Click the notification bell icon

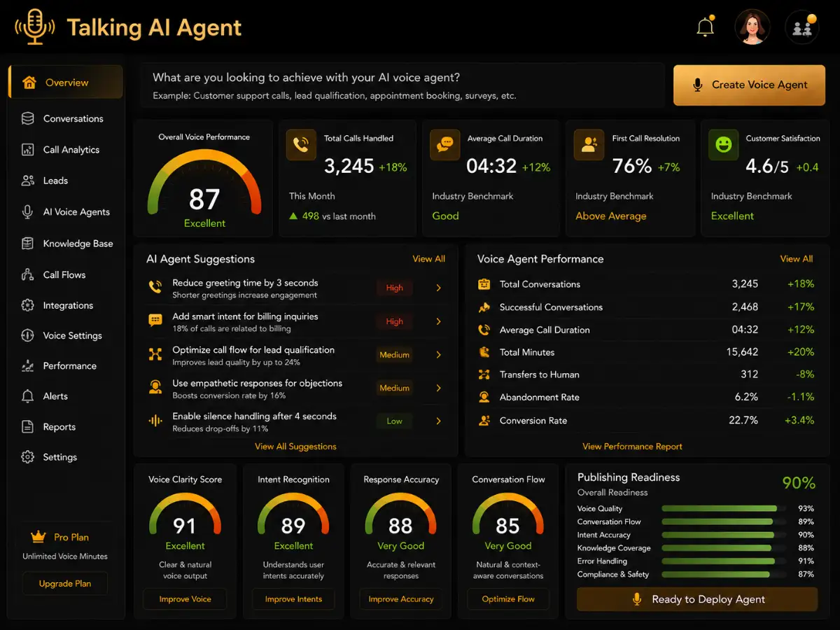(705, 28)
